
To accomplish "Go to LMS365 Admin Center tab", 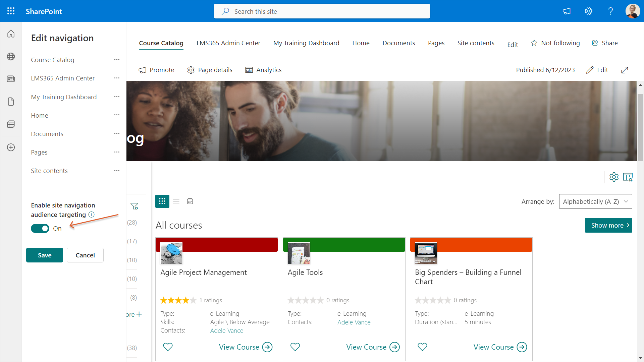I will 228,43.
